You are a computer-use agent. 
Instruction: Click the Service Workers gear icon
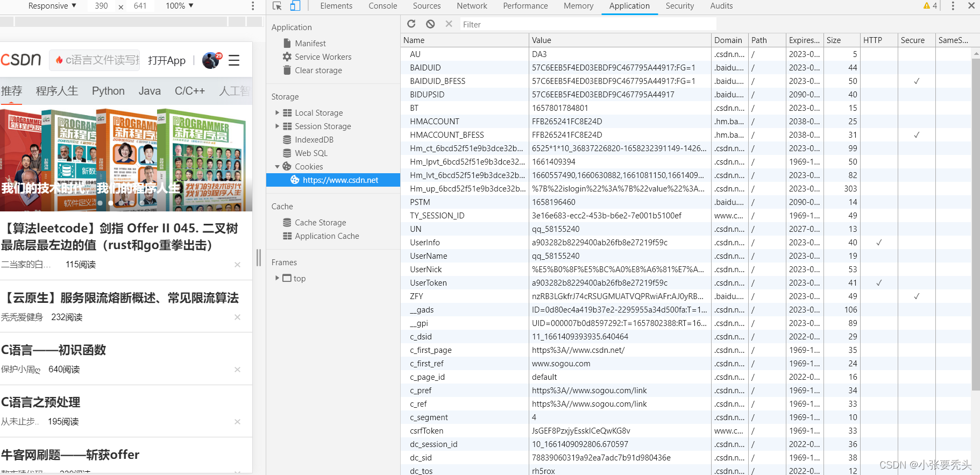pyautogui.click(x=287, y=56)
